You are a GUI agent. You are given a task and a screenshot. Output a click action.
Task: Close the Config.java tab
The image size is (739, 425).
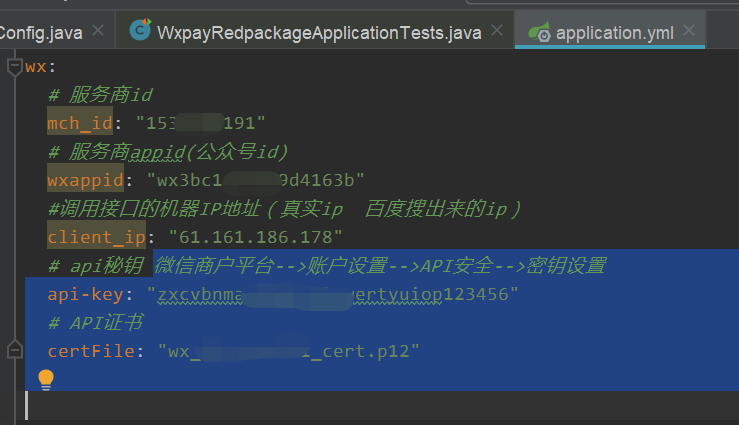[98, 31]
